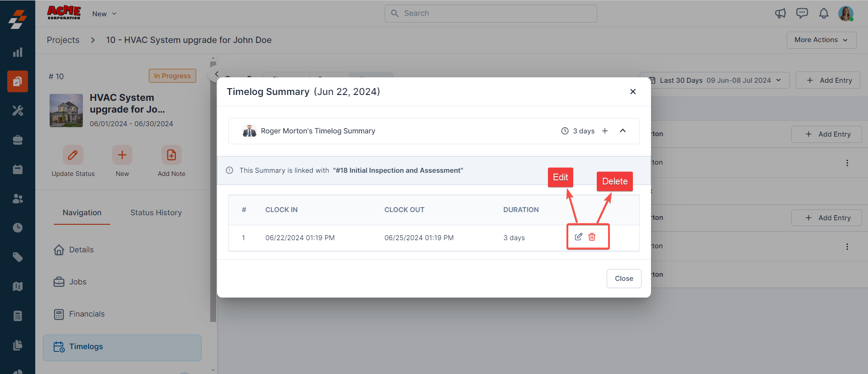Delete the timelog entry with trash icon
Viewport: 868px width, 374px height.
592,237
